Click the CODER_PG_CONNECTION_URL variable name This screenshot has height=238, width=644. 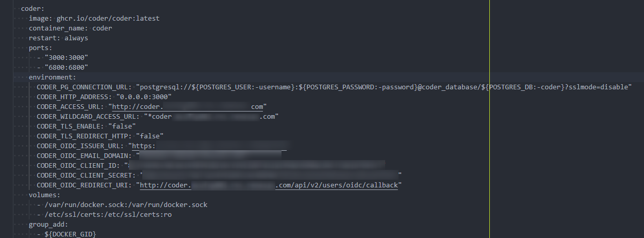pyautogui.click(x=84, y=87)
